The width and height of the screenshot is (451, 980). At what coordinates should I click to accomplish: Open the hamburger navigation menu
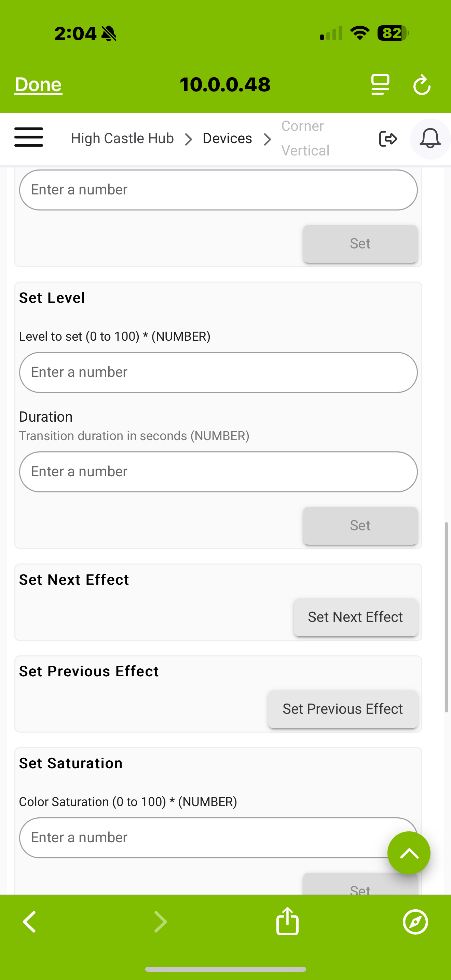tap(28, 138)
